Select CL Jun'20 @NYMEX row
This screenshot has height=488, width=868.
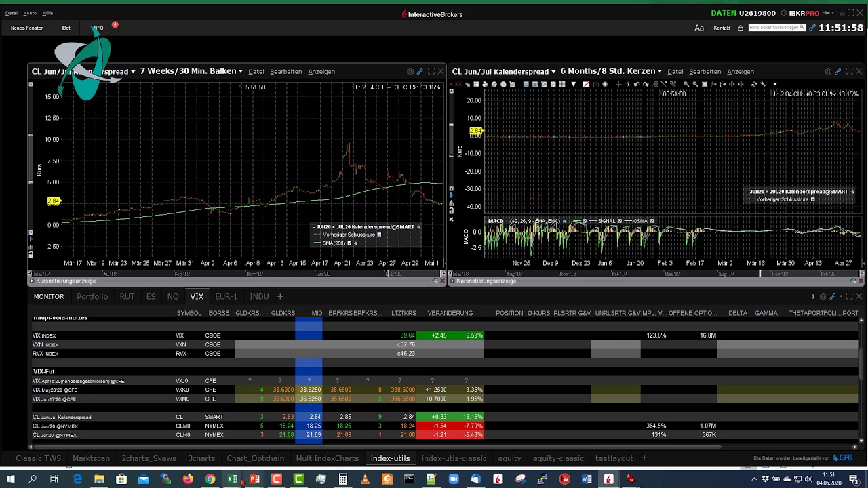point(445,426)
